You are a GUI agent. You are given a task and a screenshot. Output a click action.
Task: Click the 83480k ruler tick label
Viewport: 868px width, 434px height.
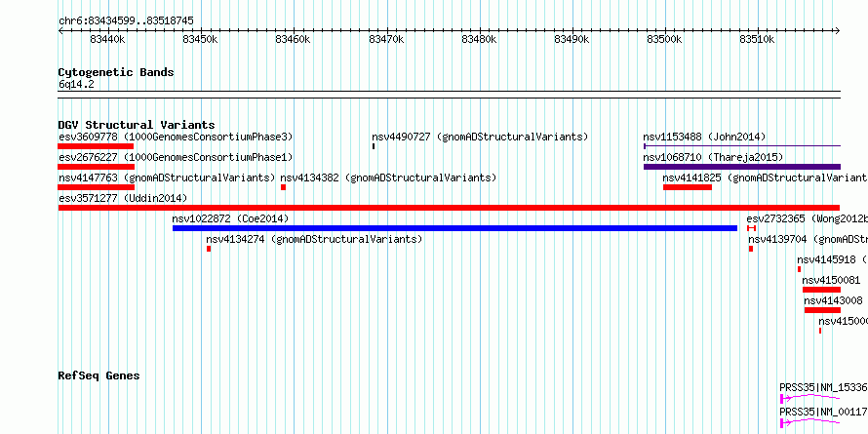tap(479, 40)
